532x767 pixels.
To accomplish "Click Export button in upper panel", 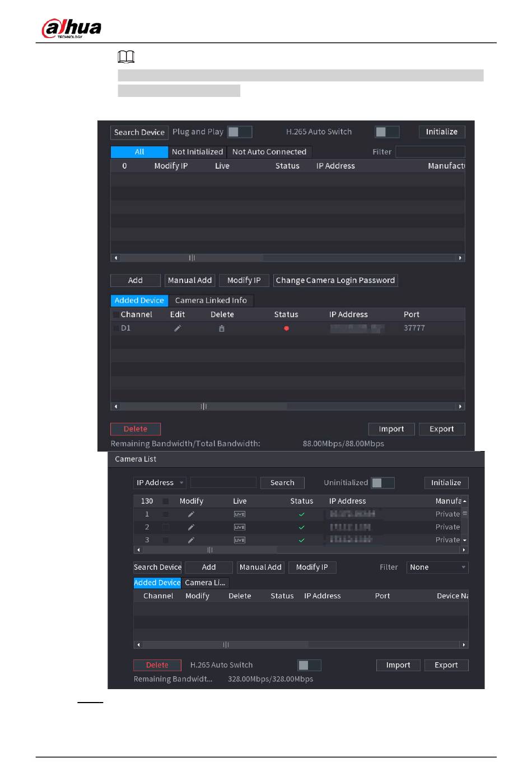I will tap(442, 429).
